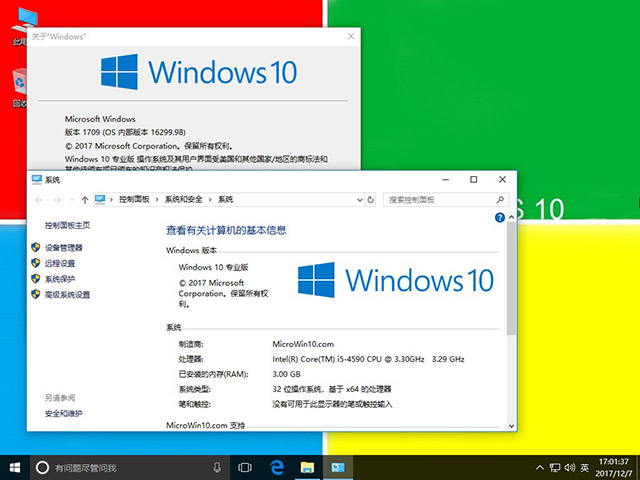Click the vertical scrollbar thumb in System window
This screenshot has width=640, height=480.
pyautogui.click(x=511, y=279)
